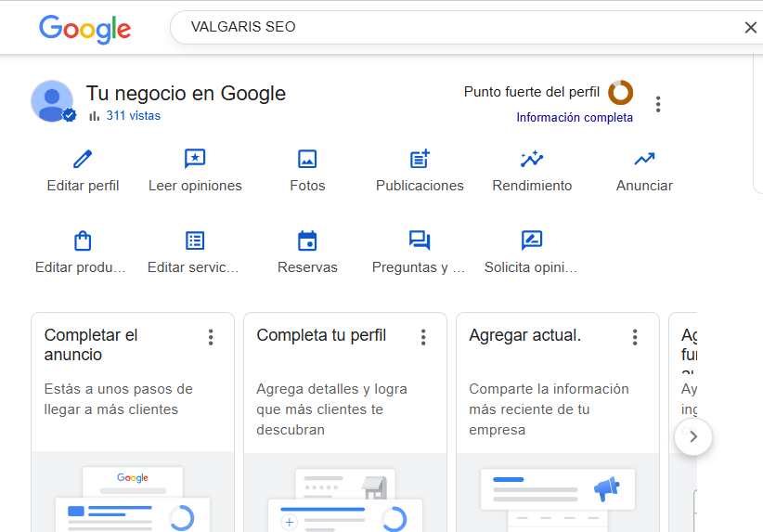Viewport: 763px width, 532px height.
Task: Click the Completar el anuncio card title
Action: pyautogui.click(x=91, y=345)
